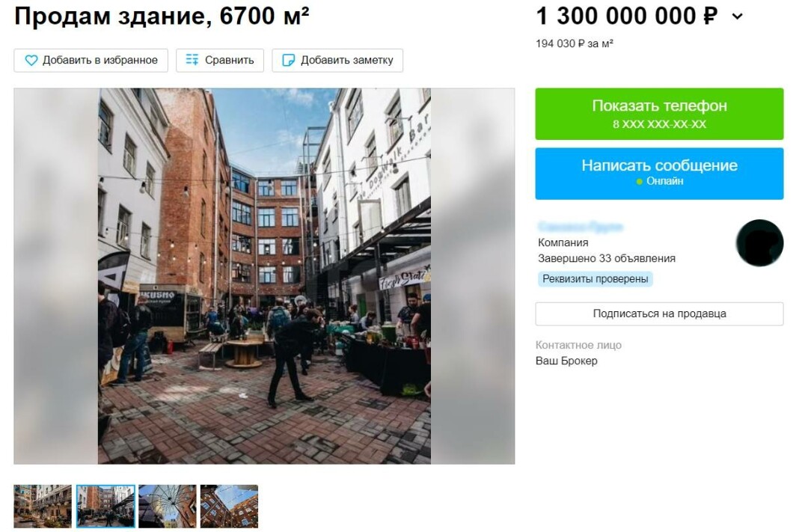Click the sticky note icon
Screen dimensions: 808x532
coord(289,61)
